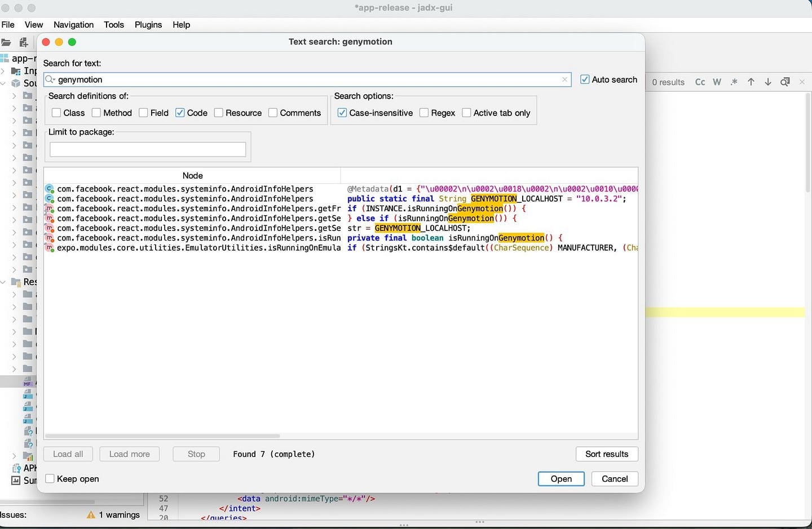Open file toolbar icon in main window
The image size is (812, 529).
[x=6, y=42]
